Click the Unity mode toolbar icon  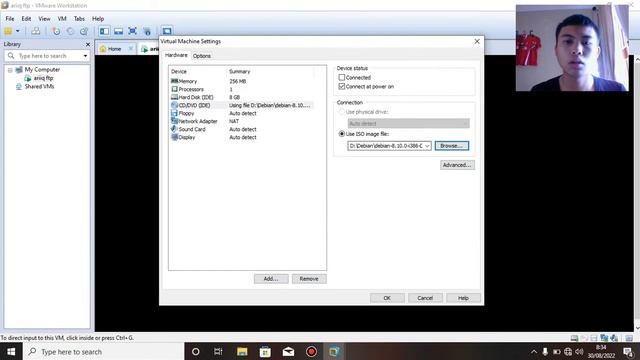(147, 31)
